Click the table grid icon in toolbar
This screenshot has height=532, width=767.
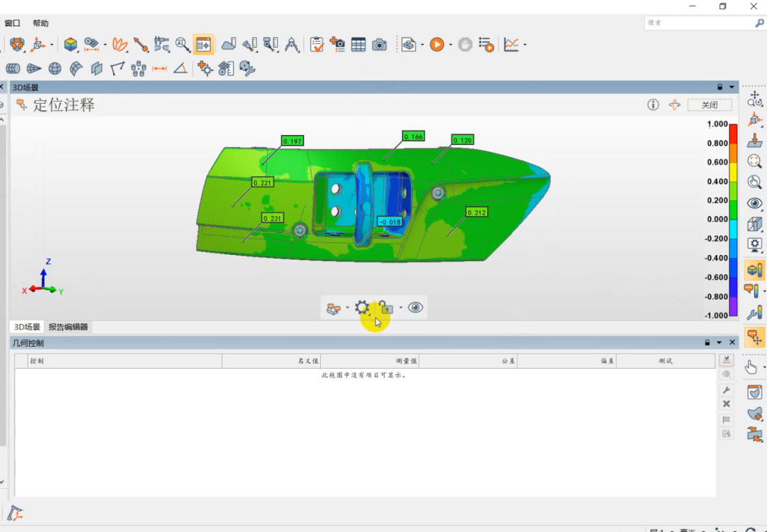point(359,45)
